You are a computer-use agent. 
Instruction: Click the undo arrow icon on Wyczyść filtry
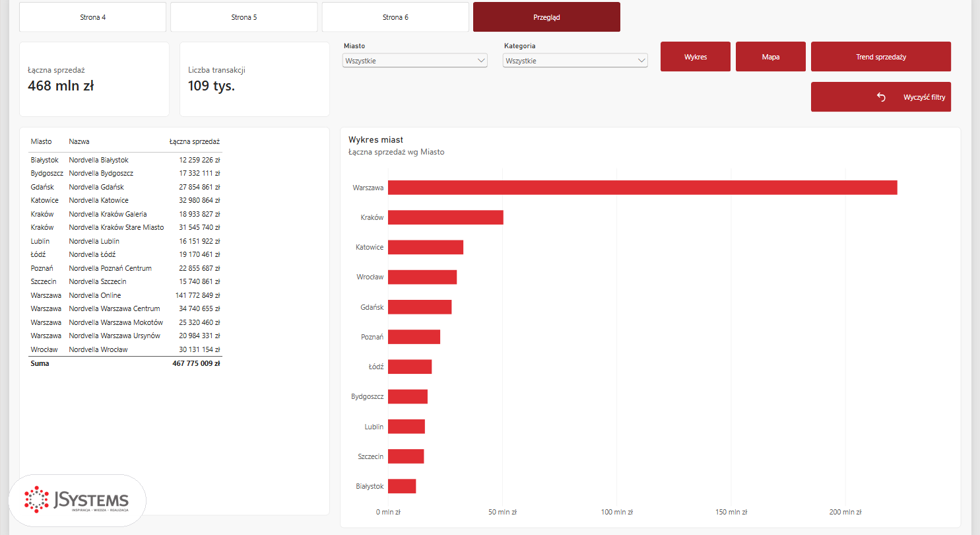881,97
